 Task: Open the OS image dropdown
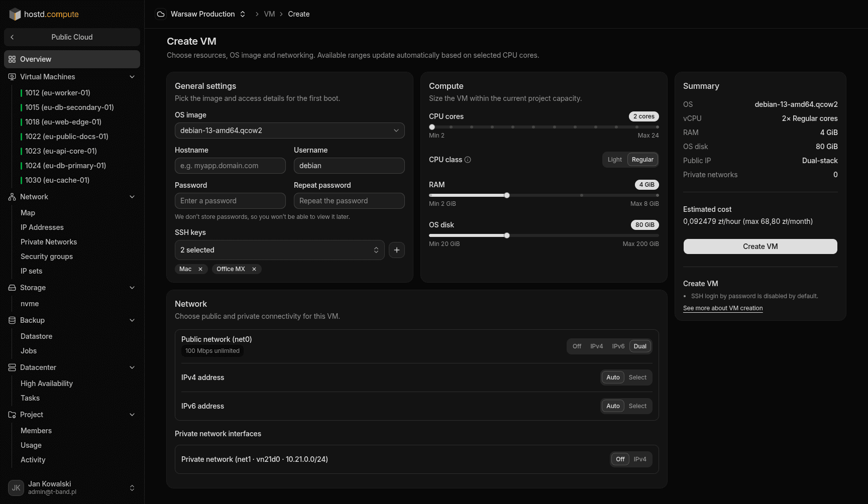click(x=290, y=131)
